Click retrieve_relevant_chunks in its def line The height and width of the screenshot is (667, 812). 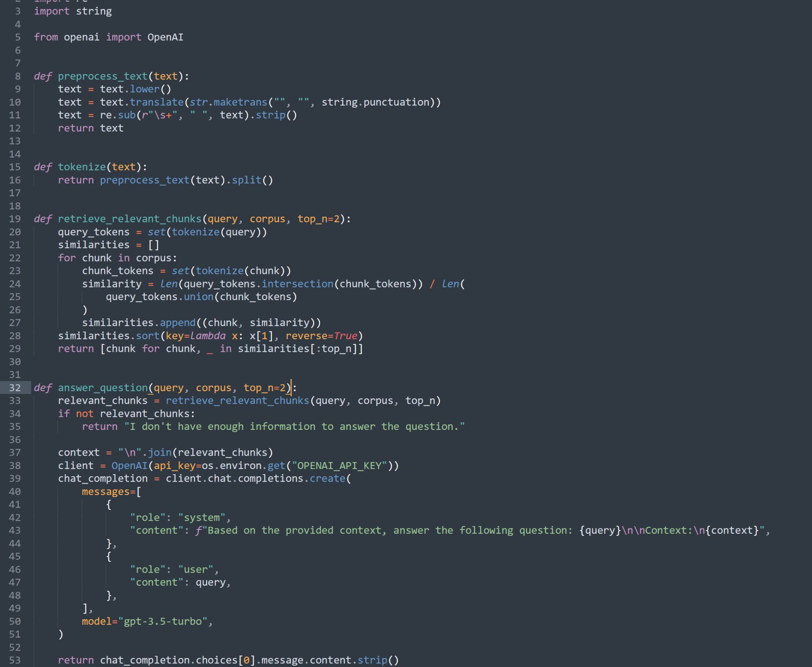click(129, 219)
